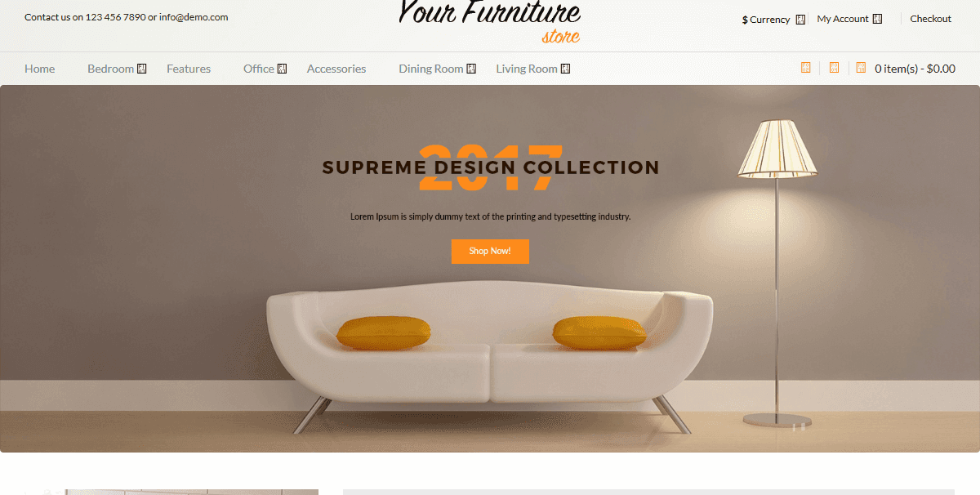Click the shopping cart icon

(x=861, y=68)
